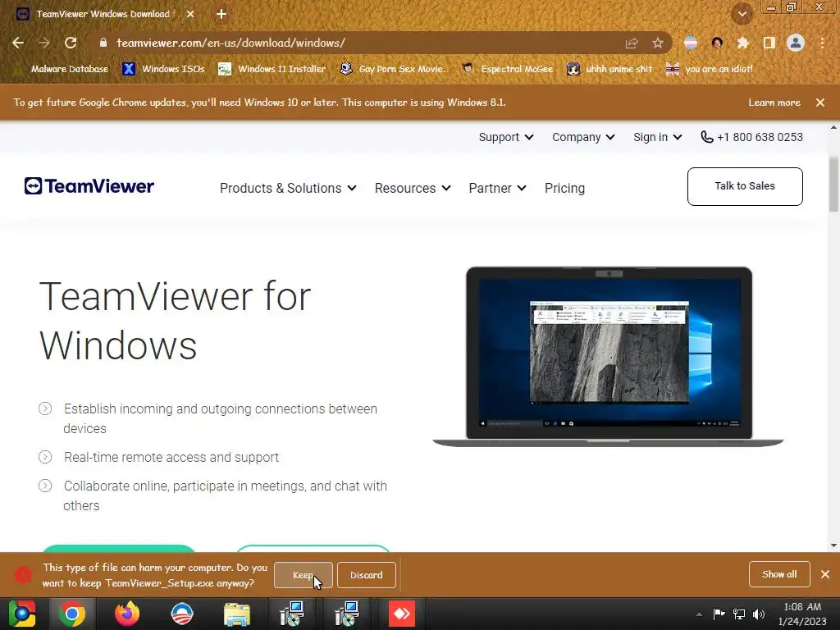Open the Start button on the taskbar
The height and width of the screenshot is (630, 840).
pos(22,614)
